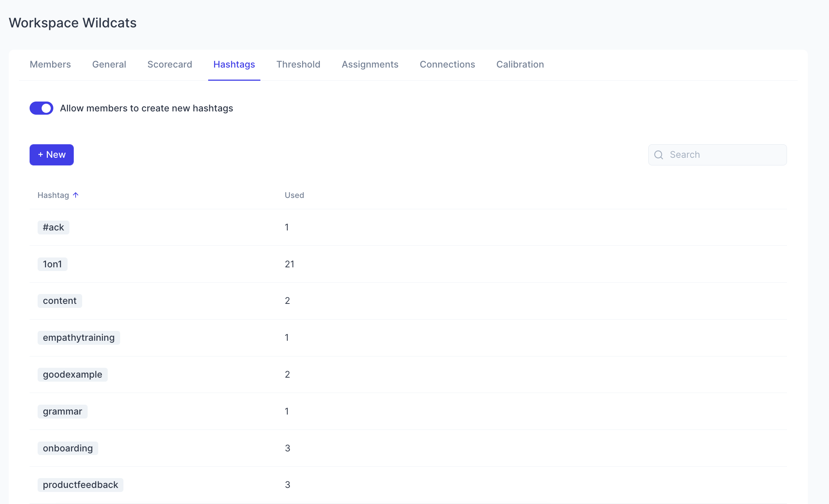
Task: Click the onboarding hashtag tag icon
Action: pyautogui.click(x=68, y=448)
